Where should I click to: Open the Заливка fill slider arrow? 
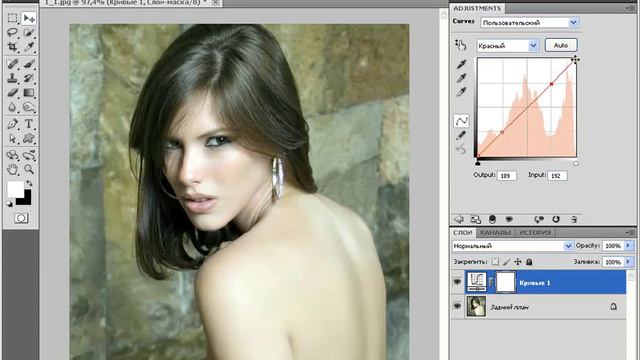pyautogui.click(x=628, y=262)
